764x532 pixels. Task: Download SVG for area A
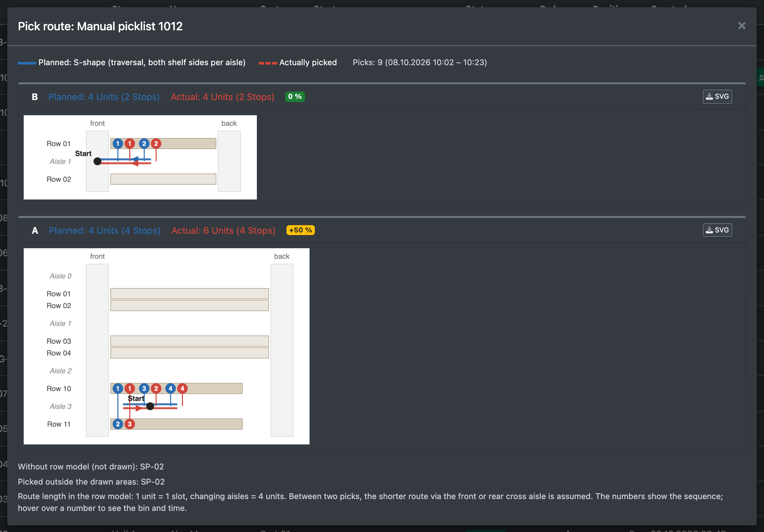point(717,230)
